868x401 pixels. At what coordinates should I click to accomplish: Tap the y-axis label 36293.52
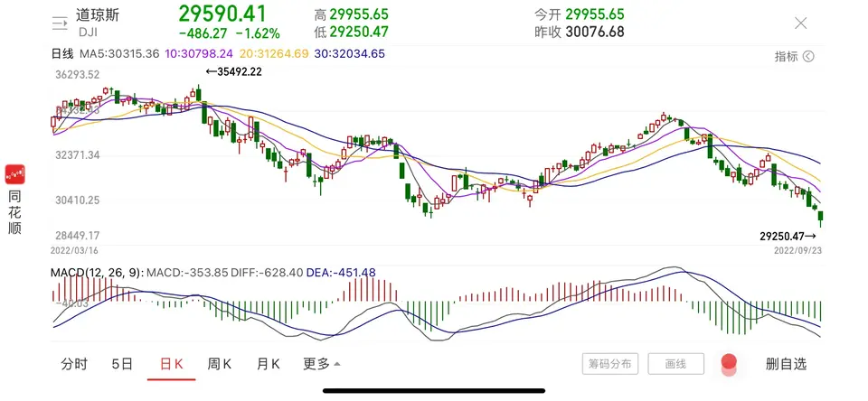78,75
